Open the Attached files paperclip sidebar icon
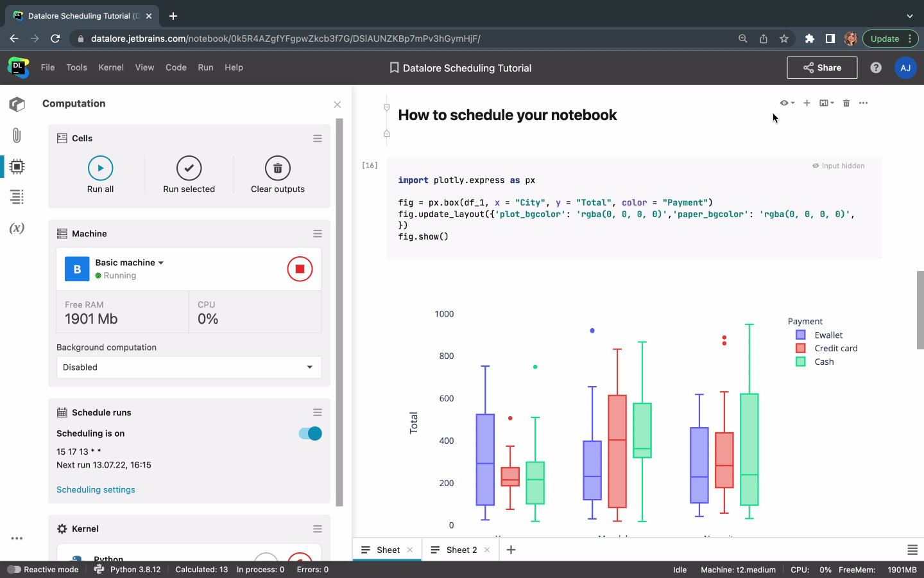 (17, 135)
